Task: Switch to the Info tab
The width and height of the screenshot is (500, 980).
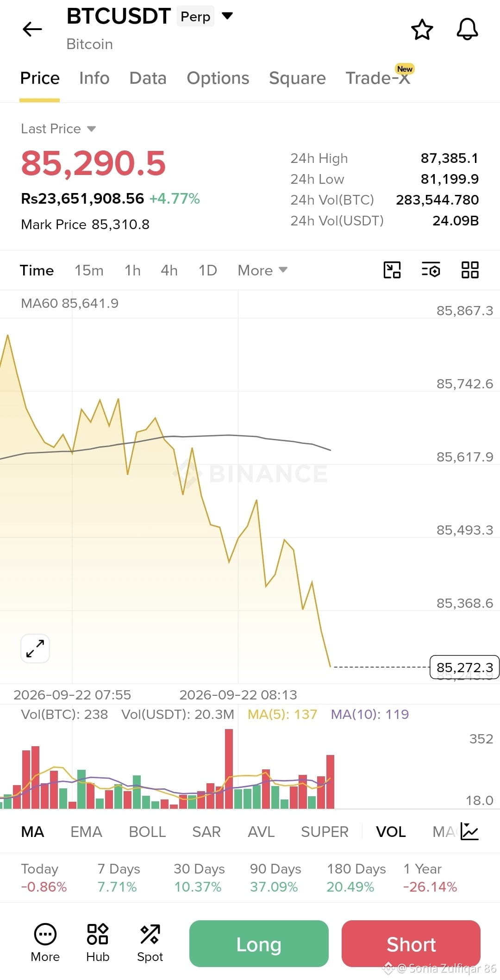Action: [x=94, y=78]
